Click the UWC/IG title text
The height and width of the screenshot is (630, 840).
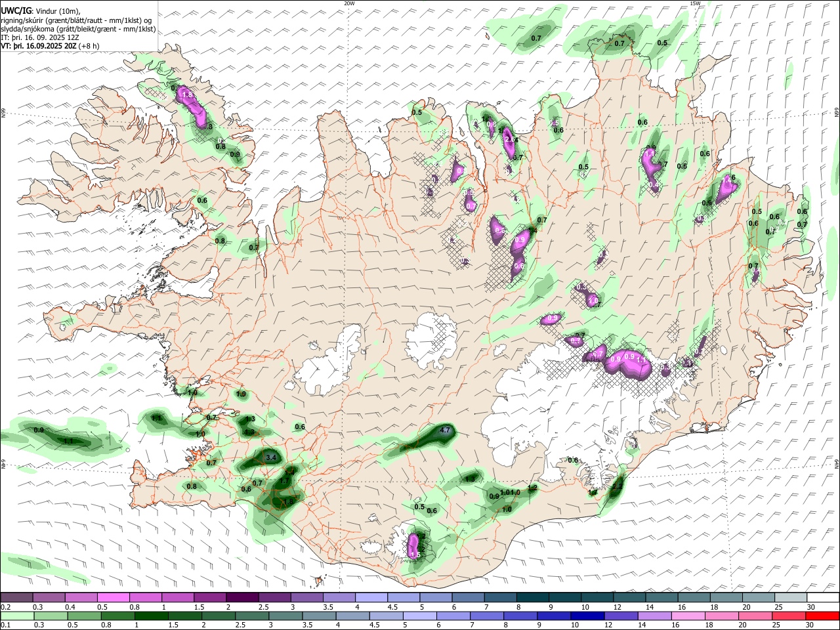pyautogui.click(x=15, y=10)
